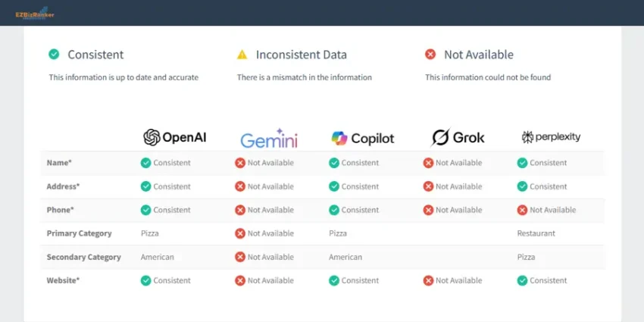Click Grok Website row red X icon
This screenshot has height=322, width=644.
428,280
